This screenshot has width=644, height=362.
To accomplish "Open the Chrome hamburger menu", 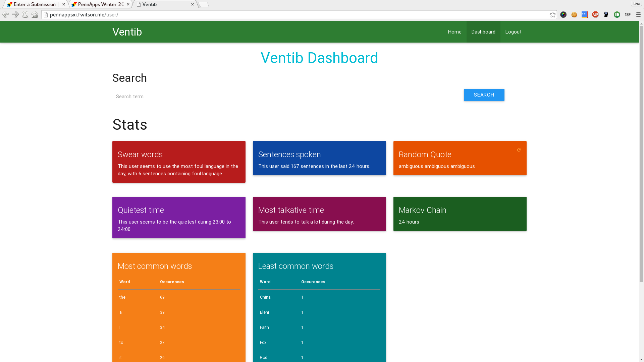I will tap(638, 15).
